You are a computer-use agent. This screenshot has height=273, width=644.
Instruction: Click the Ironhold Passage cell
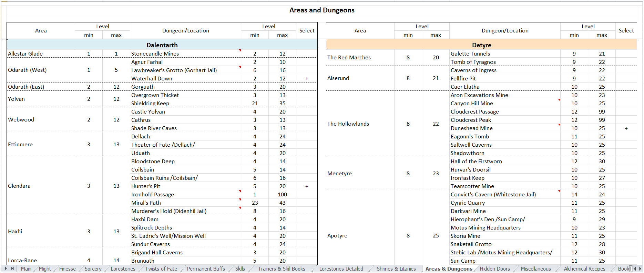tap(153, 195)
